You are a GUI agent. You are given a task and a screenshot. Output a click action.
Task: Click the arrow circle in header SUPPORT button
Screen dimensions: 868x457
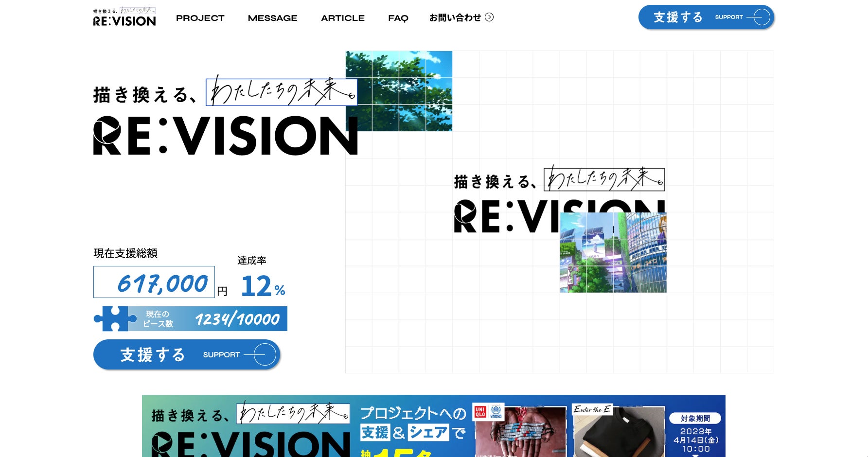pyautogui.click(x=762, y=18)
